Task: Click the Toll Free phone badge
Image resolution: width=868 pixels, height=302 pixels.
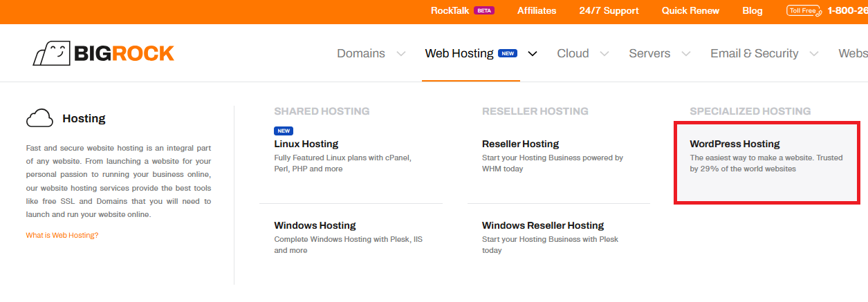Action: (803, 10)
